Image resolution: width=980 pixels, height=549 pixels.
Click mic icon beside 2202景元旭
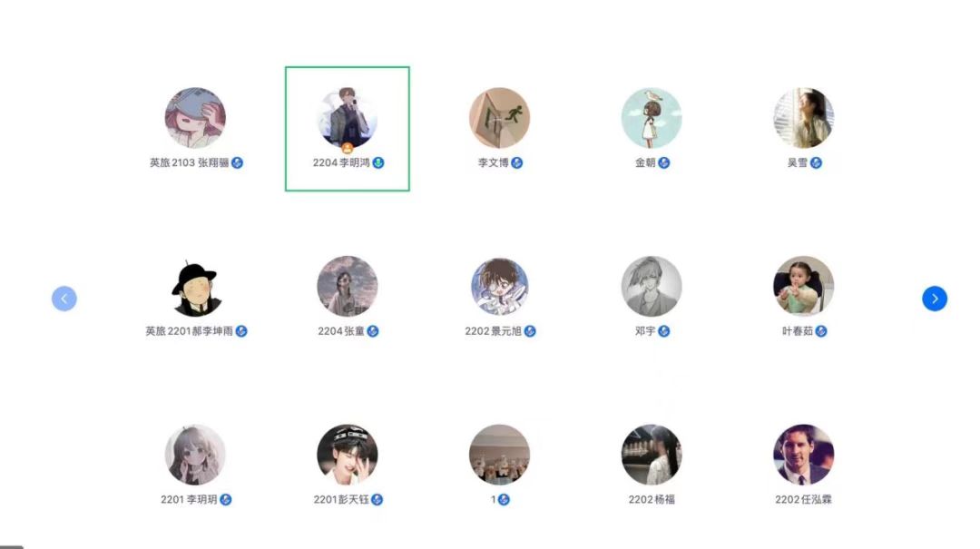click(530, 331)
